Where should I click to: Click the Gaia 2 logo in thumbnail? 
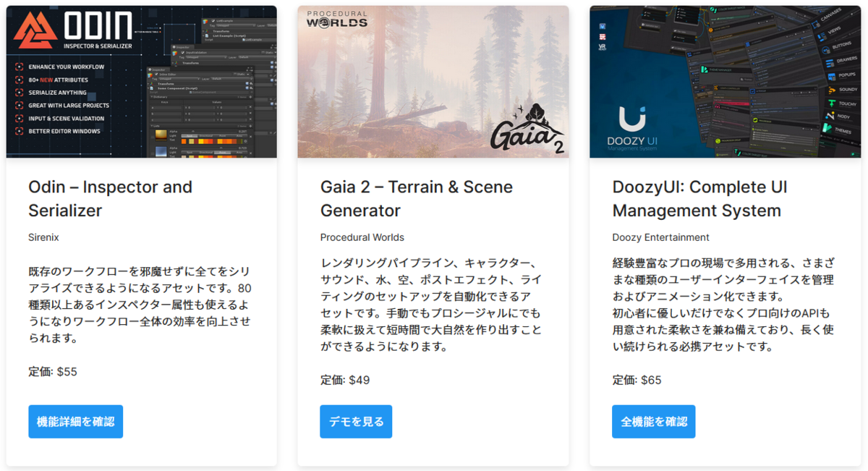(x=527, y=128)
